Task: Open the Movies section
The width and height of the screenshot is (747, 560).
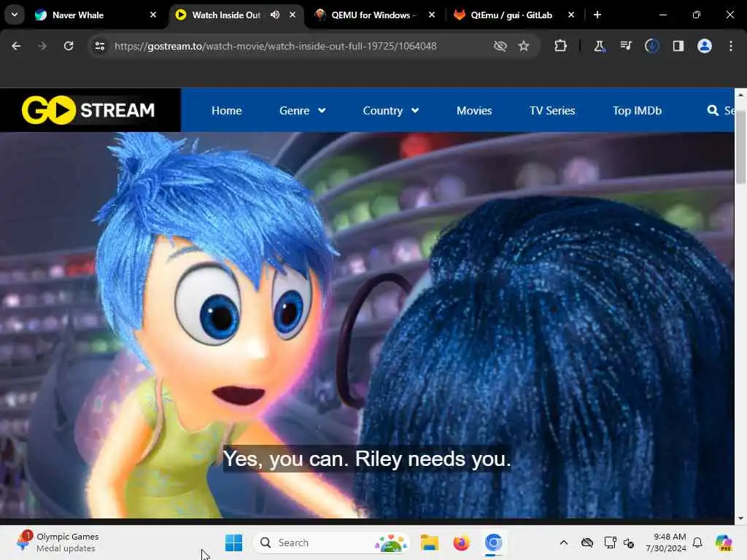Action: pos(474,111)
